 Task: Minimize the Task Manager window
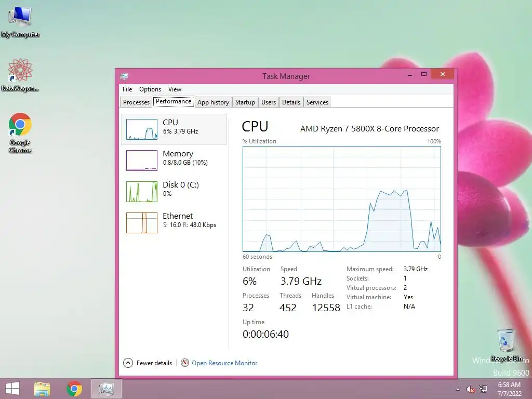coord(410,74)
